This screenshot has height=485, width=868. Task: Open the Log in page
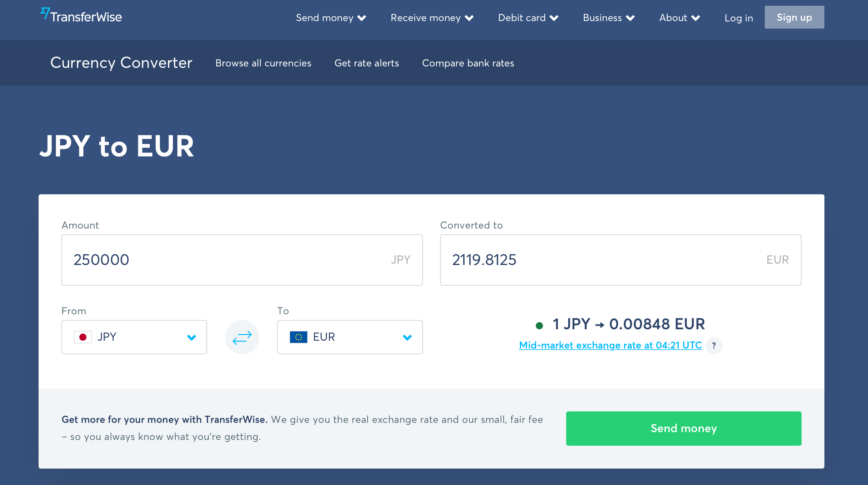click(x=739, y=18)
